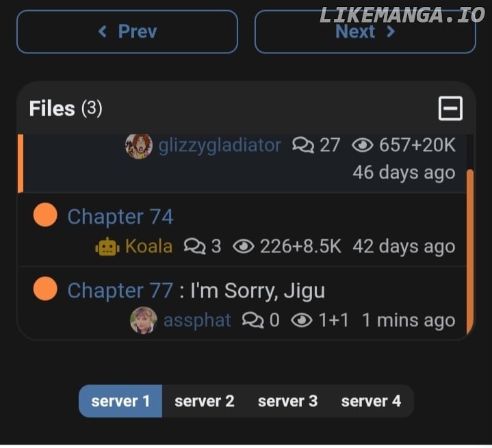492x448 pixels.
Task: Click views eye icon beside 1+1
Action: tap(302, 320)
